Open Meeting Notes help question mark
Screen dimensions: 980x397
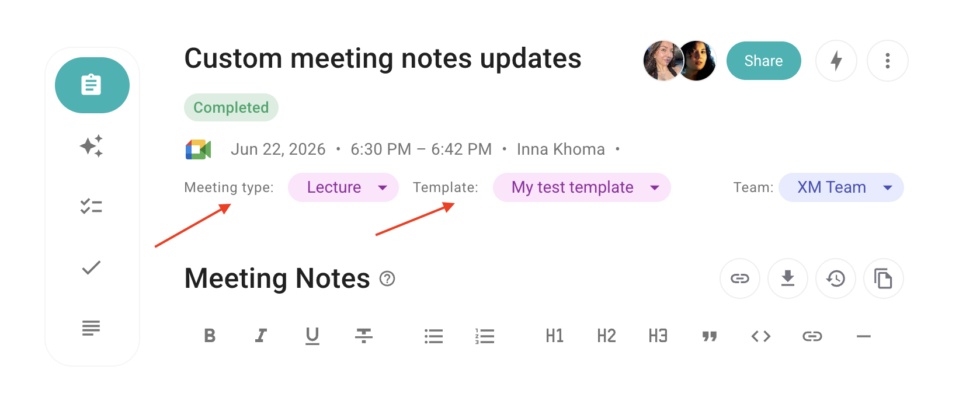(x=387, y=278)
